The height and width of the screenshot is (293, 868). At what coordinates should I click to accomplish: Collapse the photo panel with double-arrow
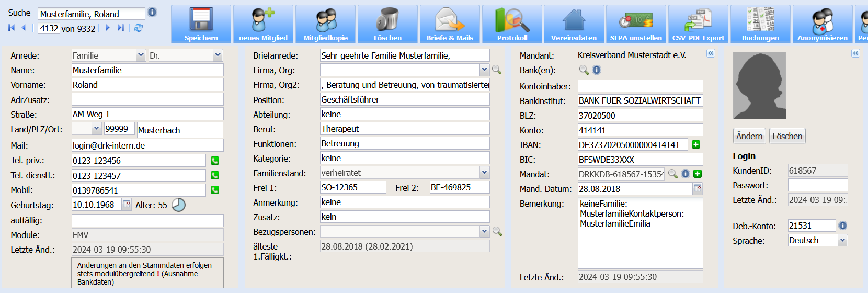point(855,53)
